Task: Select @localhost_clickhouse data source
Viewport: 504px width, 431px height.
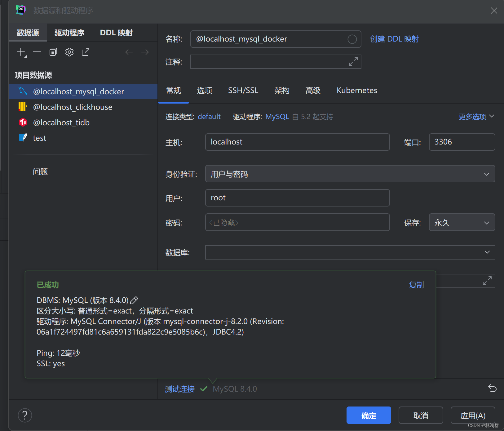Action: click(83, 107)
